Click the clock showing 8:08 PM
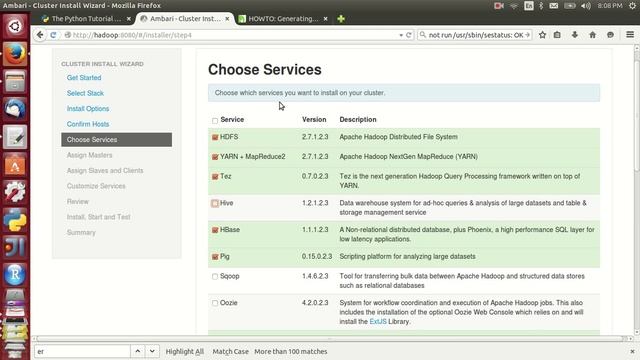 [x=610, y=6]
